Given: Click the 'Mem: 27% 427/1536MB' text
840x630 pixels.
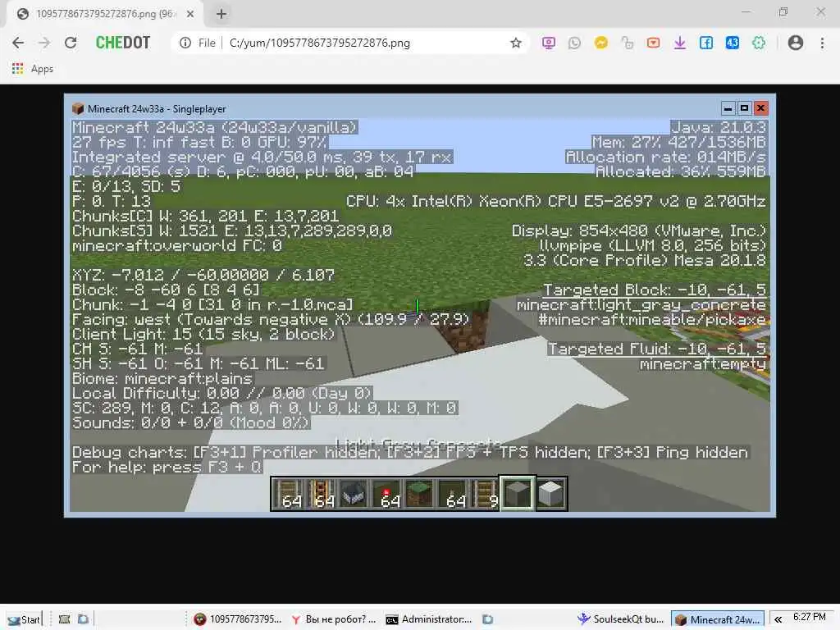Looking at the screenshot, I should pos(678,142).
